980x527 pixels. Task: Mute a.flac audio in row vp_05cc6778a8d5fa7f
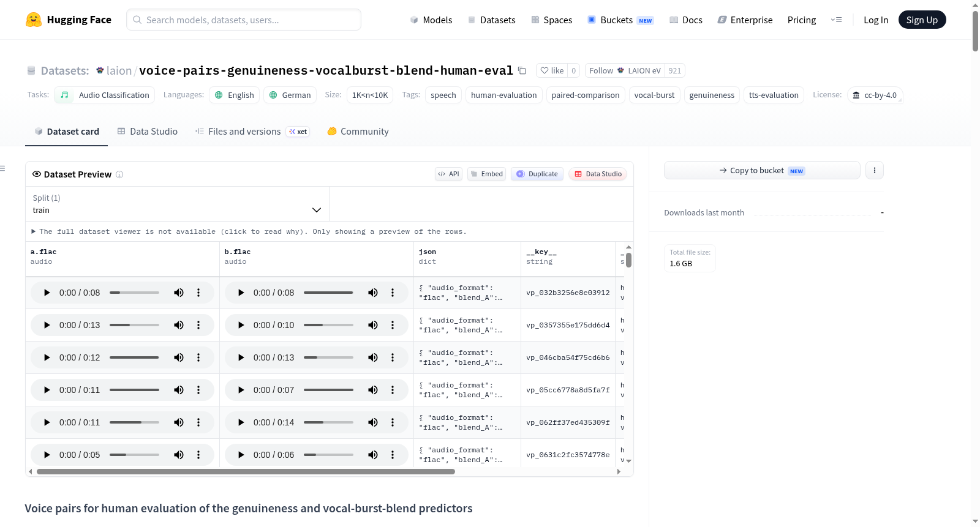click(179, 390)
